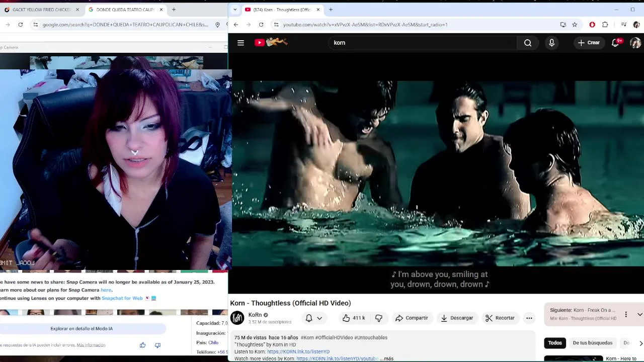The width and height of the screenshot is (644, 362).
Task: Open Chile country link
Action: (213, 343)
